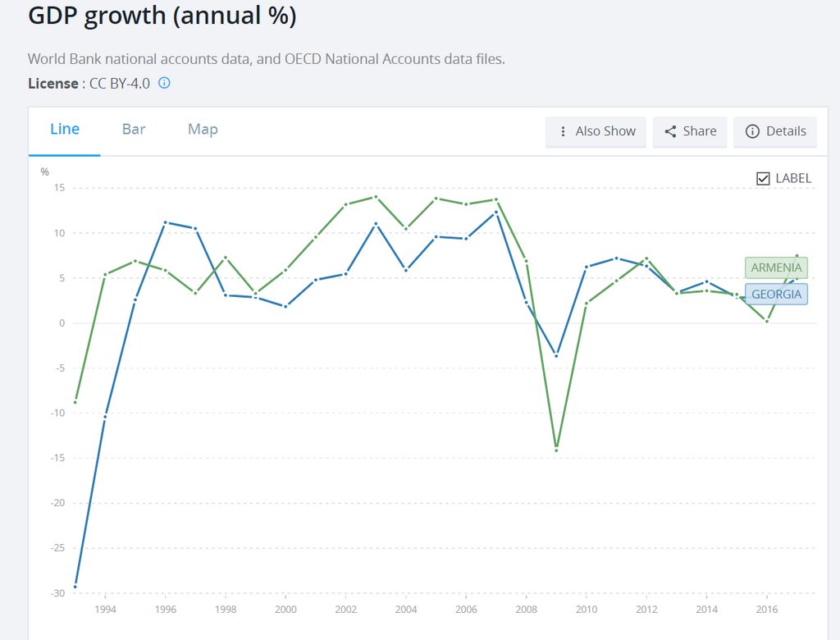Click the GEORGIA series label
The width and height of the screenshot is (840, 640).
pyautogui.click(x=776, y=295)
